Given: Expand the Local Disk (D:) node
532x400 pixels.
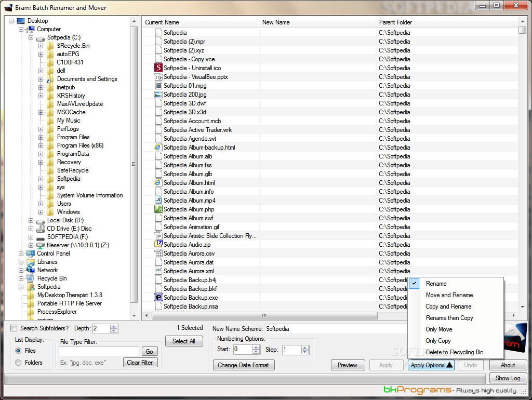Looking at the screenshot, I should point(31,221).
